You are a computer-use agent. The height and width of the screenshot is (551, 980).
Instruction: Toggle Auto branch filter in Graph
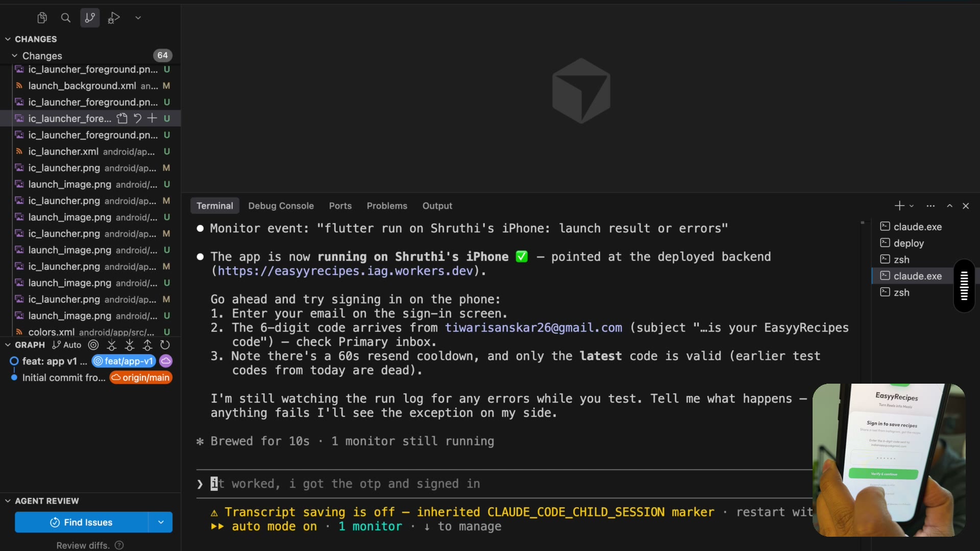[x=67, y=345]
